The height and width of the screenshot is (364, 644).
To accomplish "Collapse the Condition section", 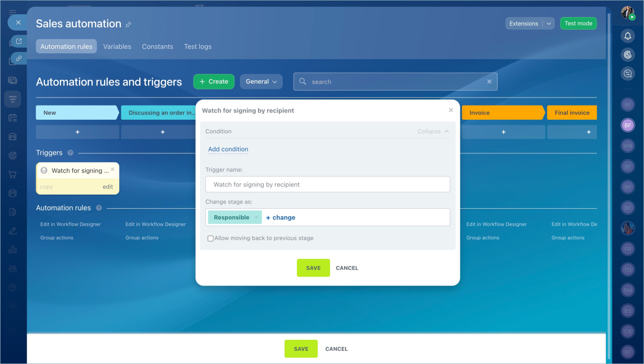I will [x=433, y=132].
